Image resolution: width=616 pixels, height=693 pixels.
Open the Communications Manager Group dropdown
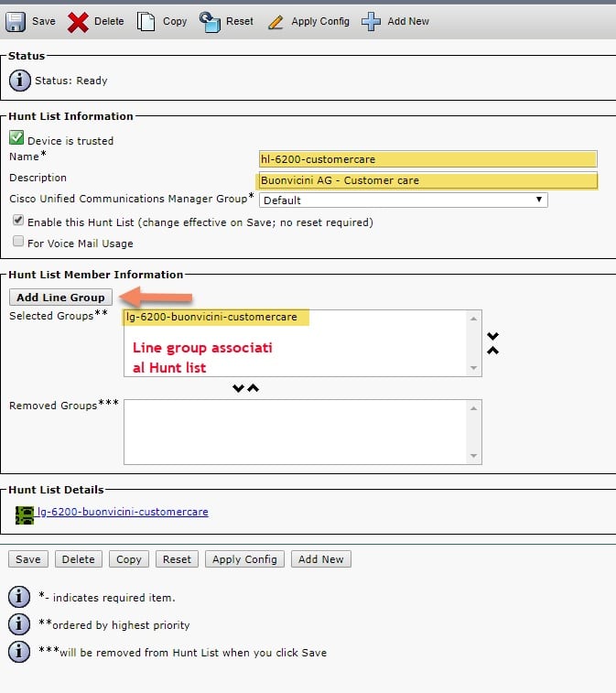pyautogui.click(x=403, y=200)
